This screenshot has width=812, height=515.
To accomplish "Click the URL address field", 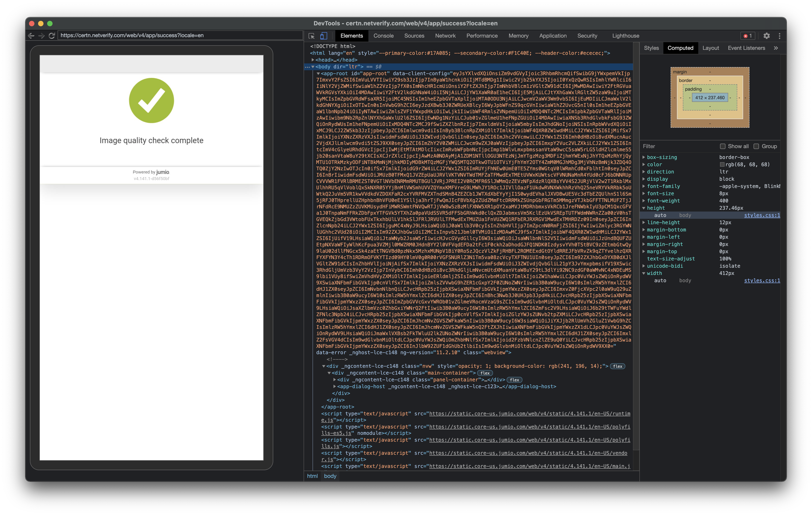I will click(x=180, y=35).
